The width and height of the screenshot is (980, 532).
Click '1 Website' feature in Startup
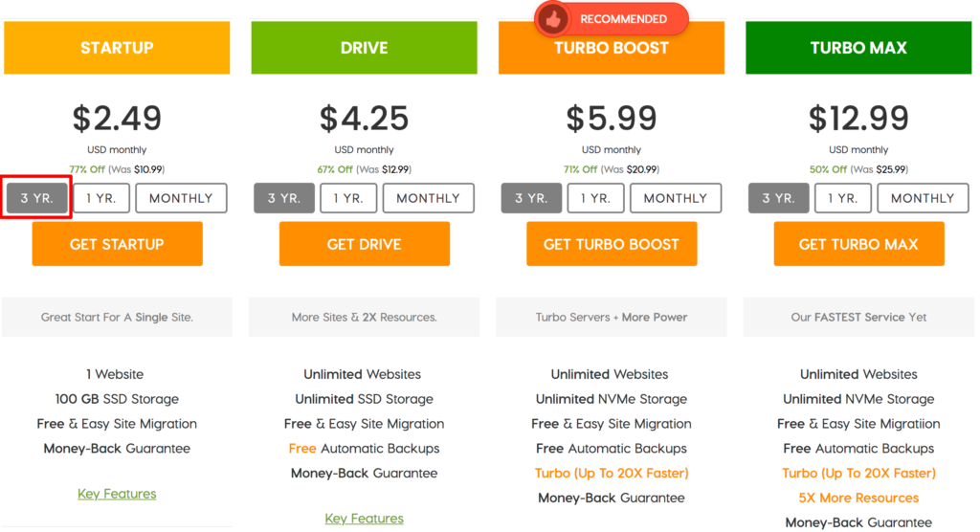[x=115, y=374]
